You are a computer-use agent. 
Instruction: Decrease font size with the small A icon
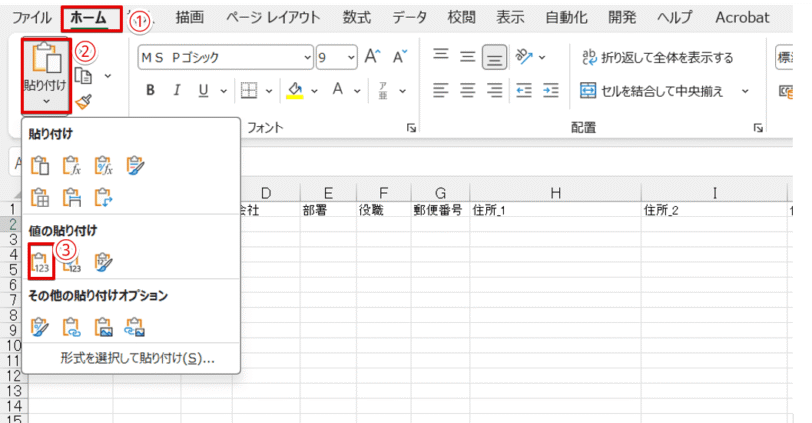point(399,56)
